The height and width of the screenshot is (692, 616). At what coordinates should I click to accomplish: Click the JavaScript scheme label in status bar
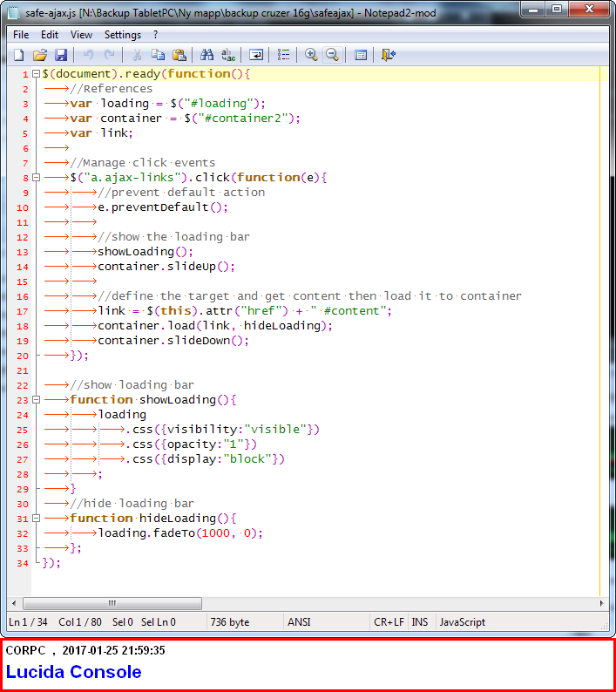point(463,622)
